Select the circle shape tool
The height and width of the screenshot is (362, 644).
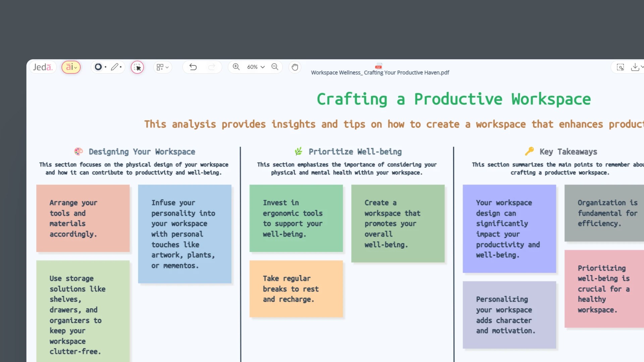98,67
